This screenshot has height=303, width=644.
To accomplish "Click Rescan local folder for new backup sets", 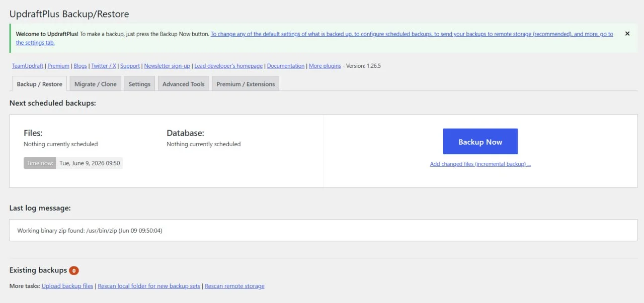I will (149, 286).
